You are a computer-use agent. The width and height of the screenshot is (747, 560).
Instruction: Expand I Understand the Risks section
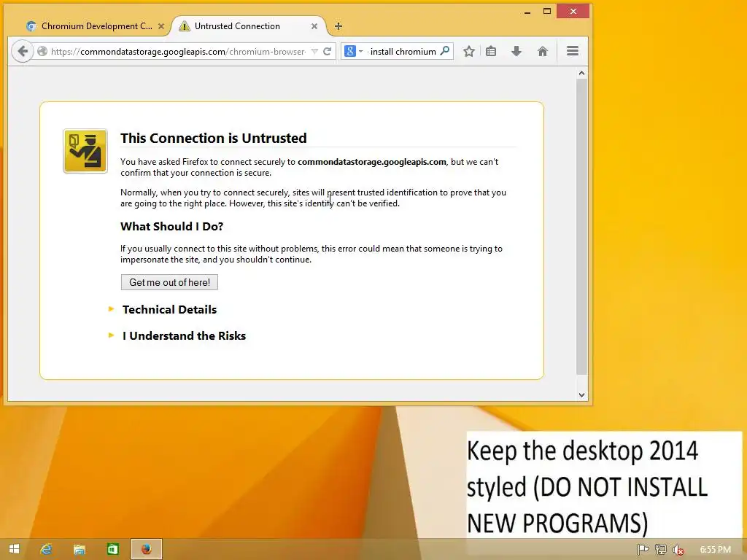pos(184,335)
